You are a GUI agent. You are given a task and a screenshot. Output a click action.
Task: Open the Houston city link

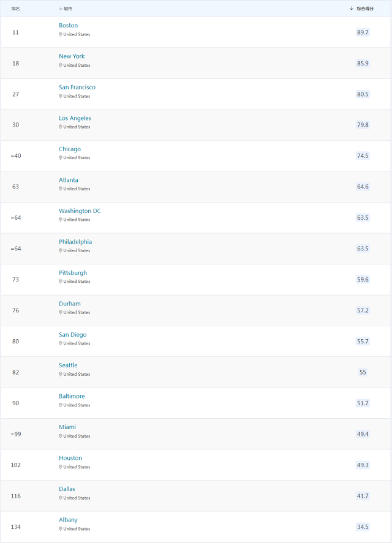click(70, 458)
